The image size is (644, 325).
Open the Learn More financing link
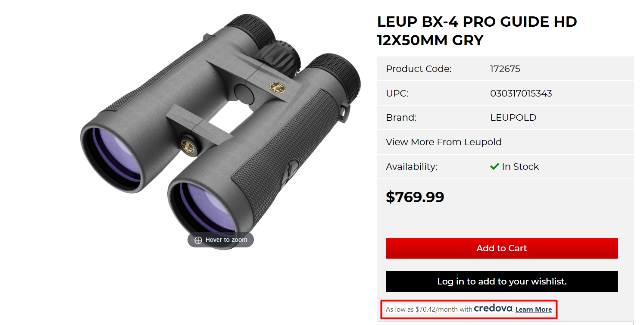coord(533,309)
